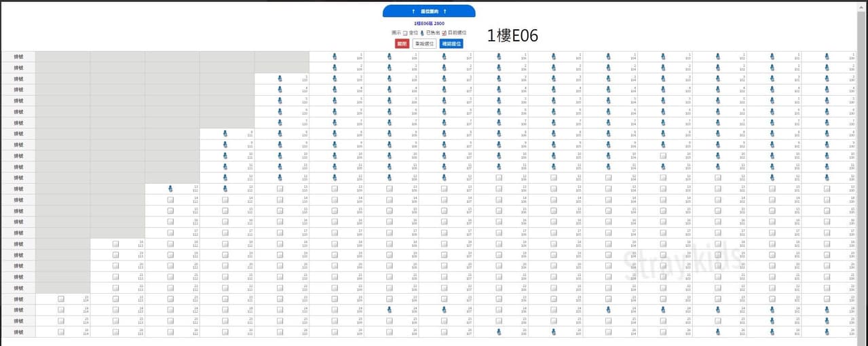This screenshot has width=868, height=346.
Task: Tick empty seat row 12 column 104
Action: tap(608, 178)
